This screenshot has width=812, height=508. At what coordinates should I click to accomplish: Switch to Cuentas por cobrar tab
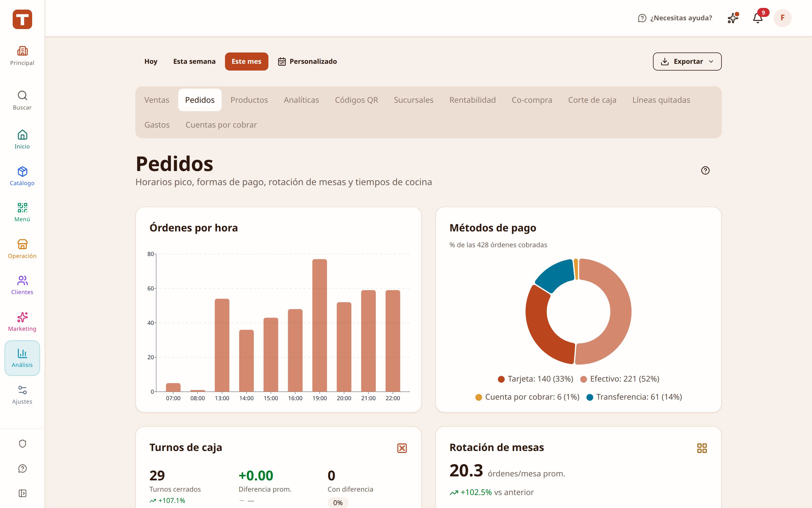[x=221, y=125]
